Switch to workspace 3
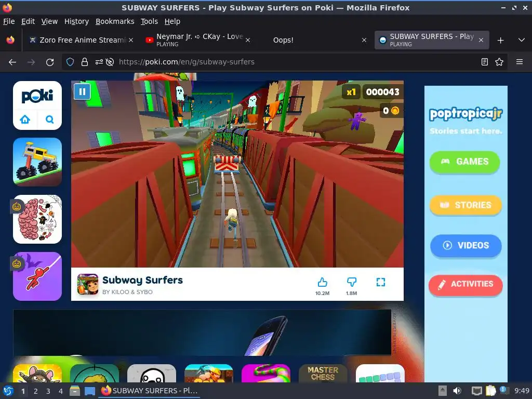The height and width of the screenshot is (399, 532). (48, 391)
